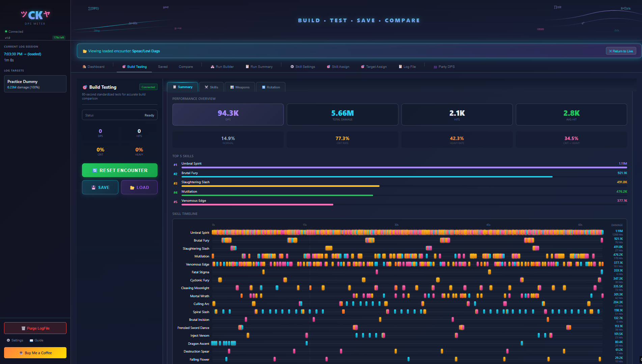The width and height of the screenshot is (642, 364).
Task: Purge the log file
Action: click(x=35, y=328)
